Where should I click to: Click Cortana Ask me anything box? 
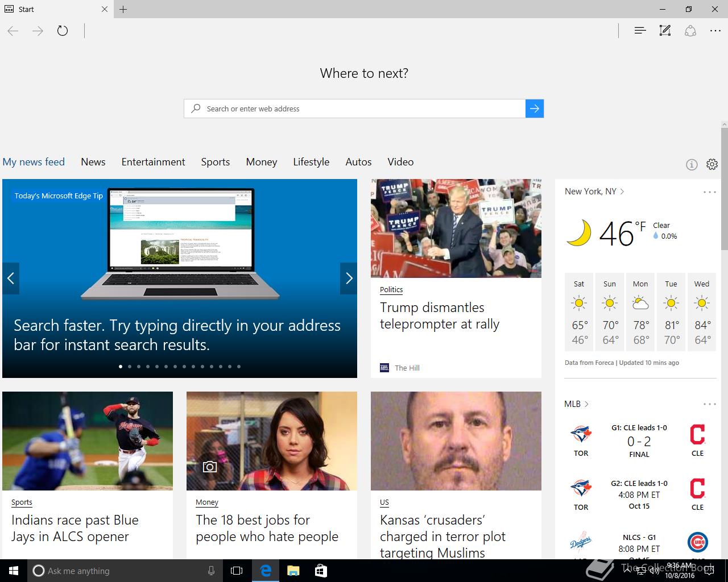tap(125, 571)
